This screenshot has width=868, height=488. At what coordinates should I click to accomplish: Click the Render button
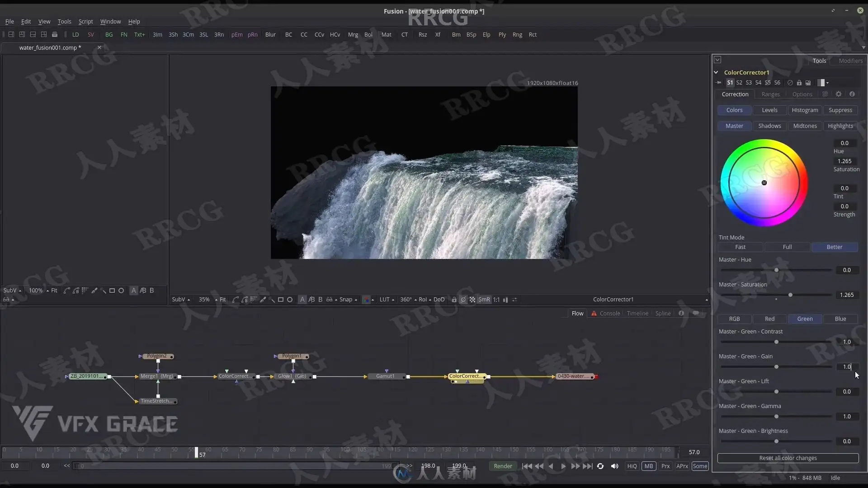[x=503, y=466]
